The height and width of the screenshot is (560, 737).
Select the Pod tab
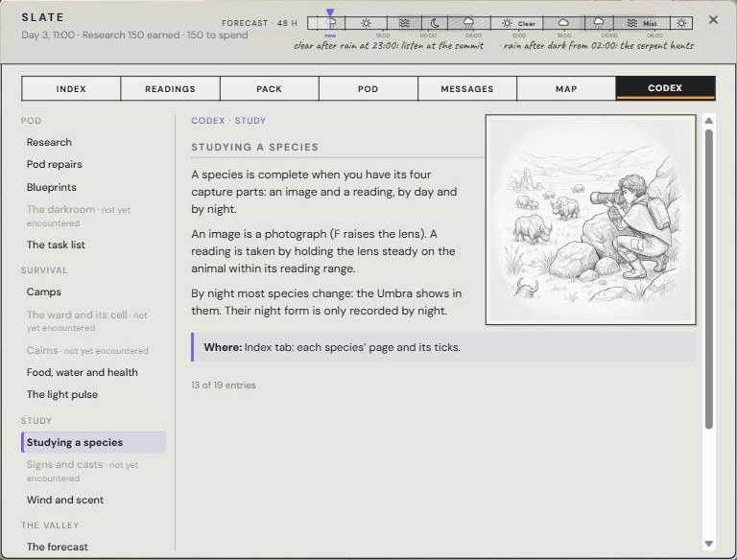pos(368,88)
